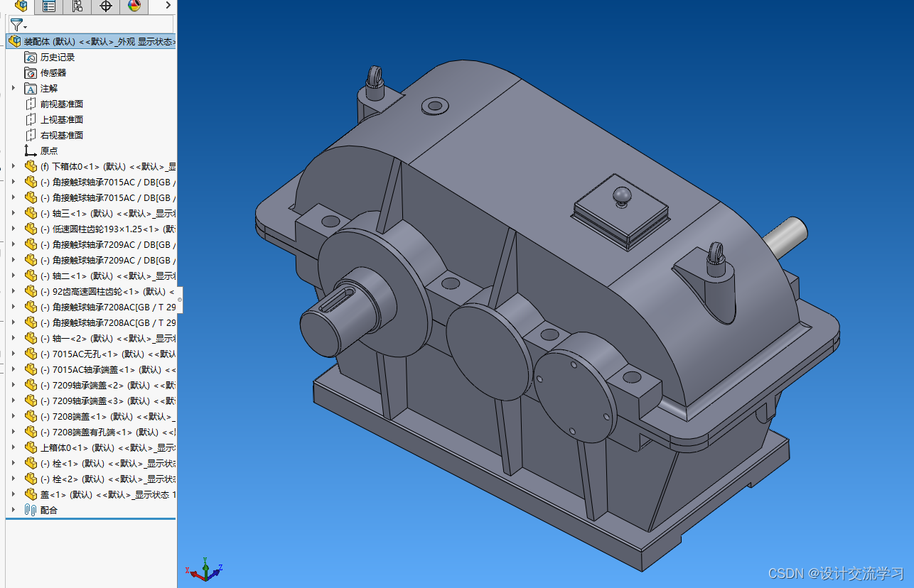Open the DimXpertManager crosshair tab
The width and height of the screenshot is (914, 588).
coord(106,6)
